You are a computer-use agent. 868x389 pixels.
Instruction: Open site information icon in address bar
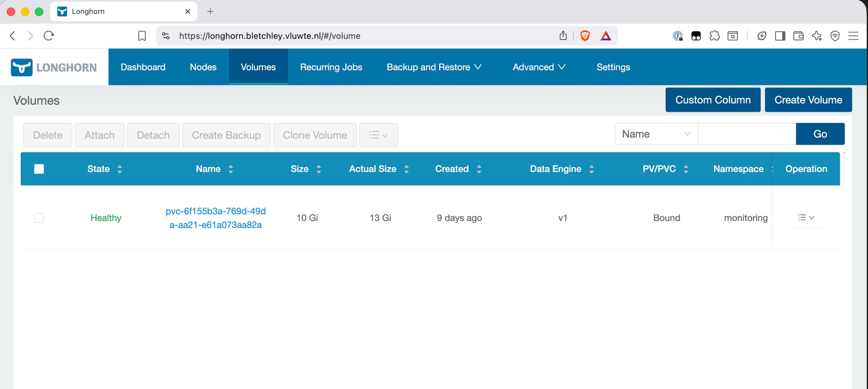click(x=166, y=36)
